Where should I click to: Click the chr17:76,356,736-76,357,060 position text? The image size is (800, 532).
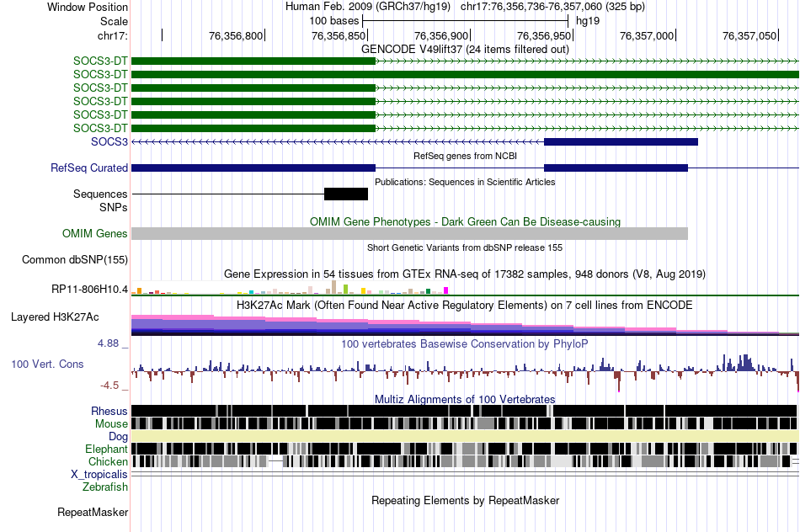[552, 7]
